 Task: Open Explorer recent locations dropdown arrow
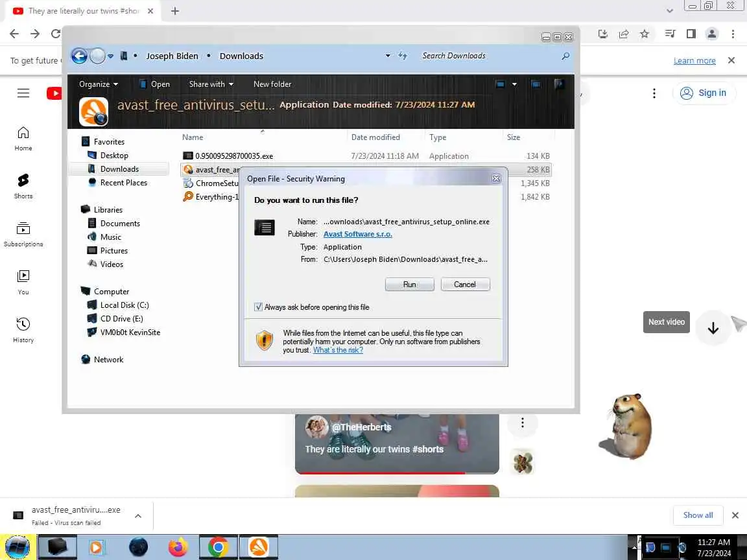110,56
